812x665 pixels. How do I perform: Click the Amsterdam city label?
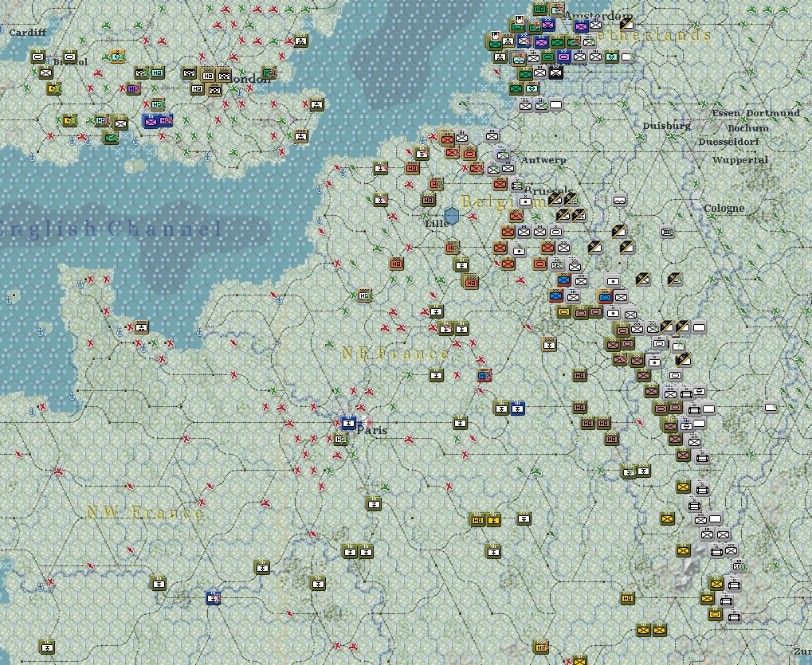point(598,16)
